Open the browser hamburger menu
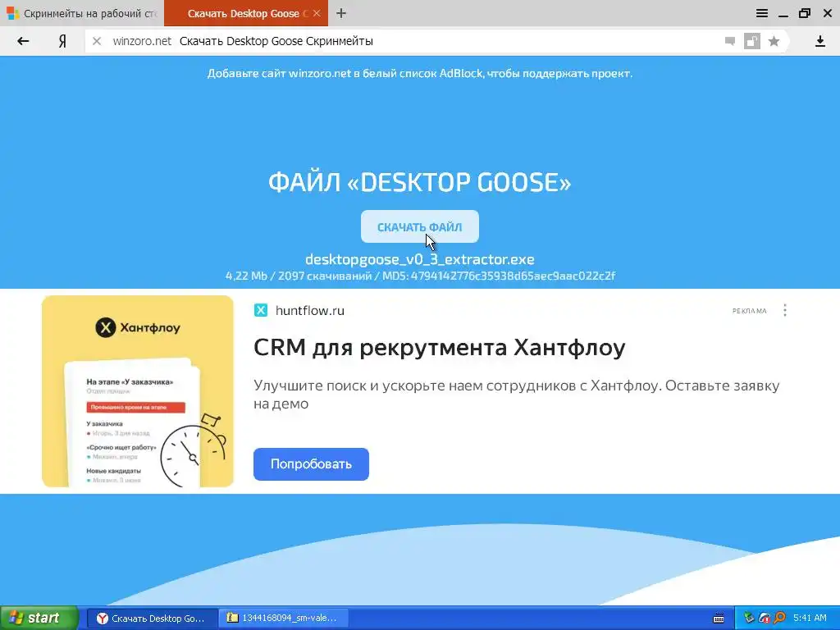This screenshot has height=630, width=840. [762, 13]
